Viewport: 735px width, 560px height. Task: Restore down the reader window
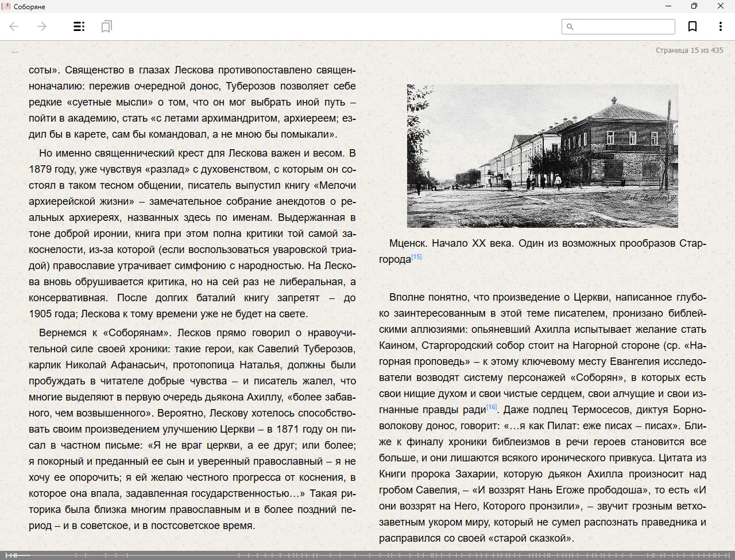tap(694, 6)
